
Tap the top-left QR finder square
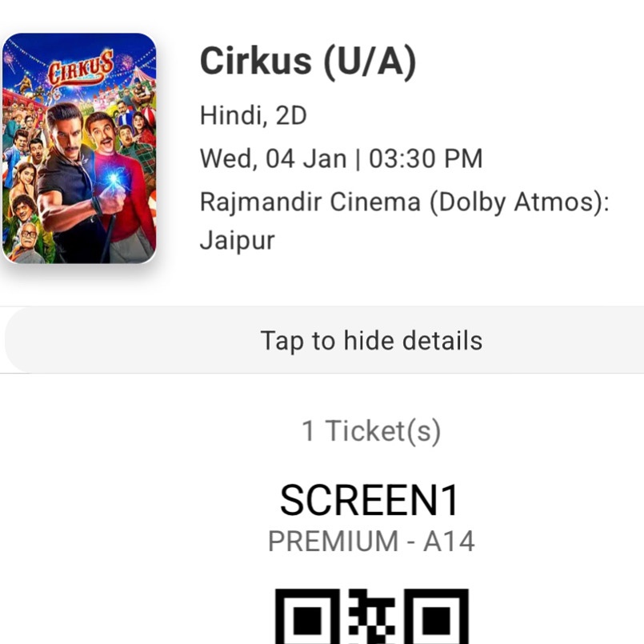tap(307, 616)
